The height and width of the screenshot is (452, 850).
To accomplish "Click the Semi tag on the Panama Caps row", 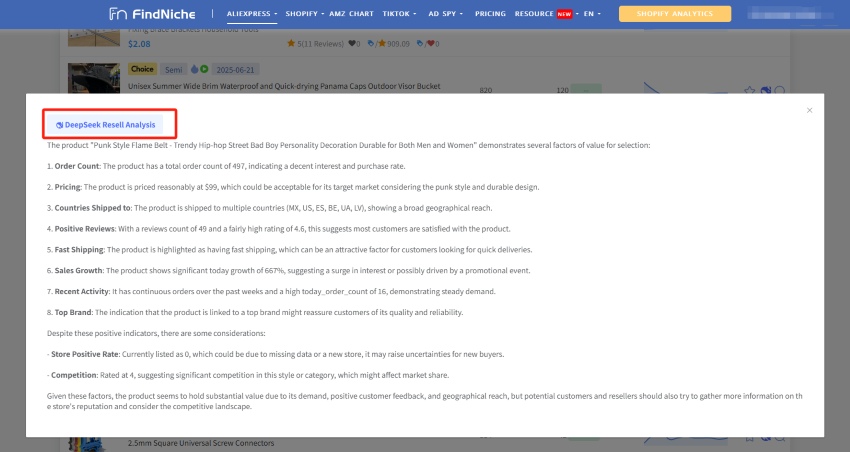I will point(173,69).
